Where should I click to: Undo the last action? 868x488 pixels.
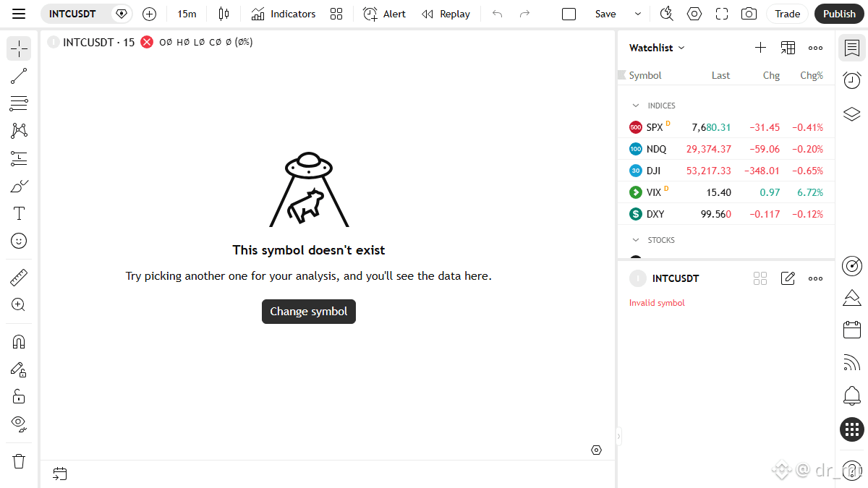[497, 14]
